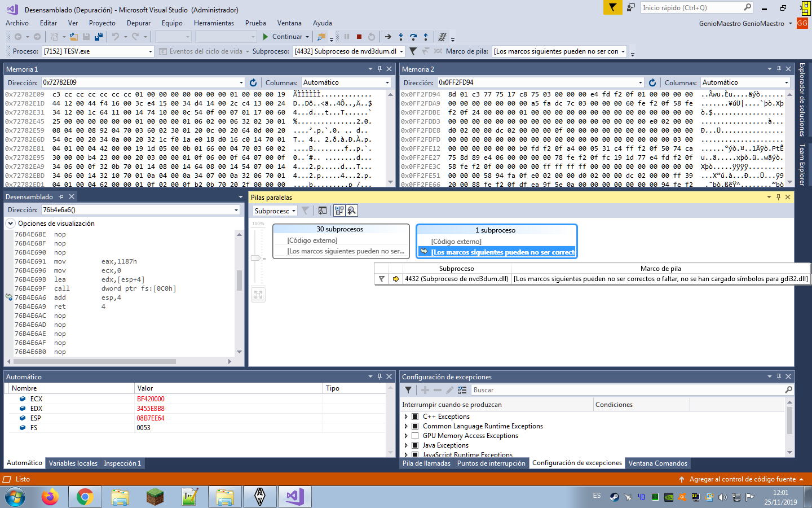Filter exception settings with the funnel icon
Viewport: 812px width, 508px height.
(408, 390)
